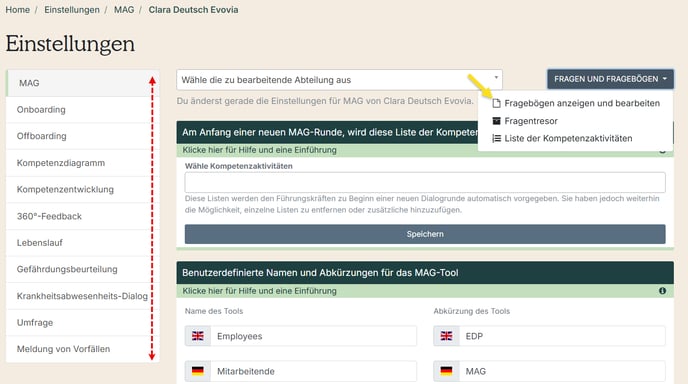Open Umfrage settings
The height and width of the screenshot is (384, 688).
(x=82, y=323)
